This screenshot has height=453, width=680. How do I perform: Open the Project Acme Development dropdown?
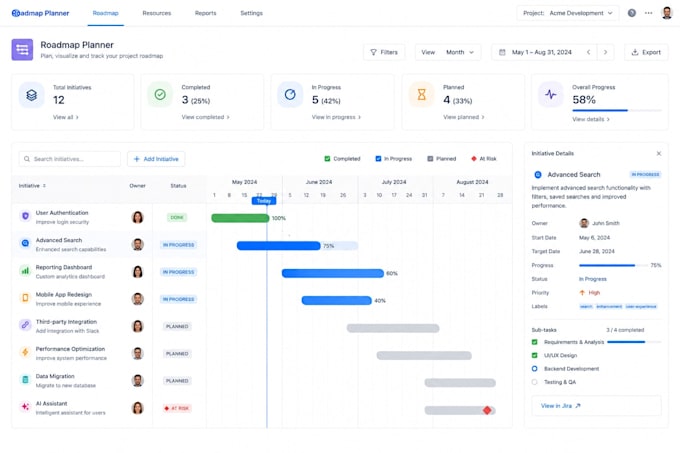568,13
